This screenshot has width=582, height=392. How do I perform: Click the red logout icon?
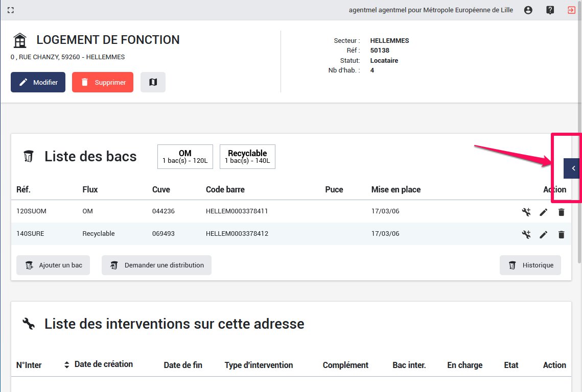click(571, 10)
